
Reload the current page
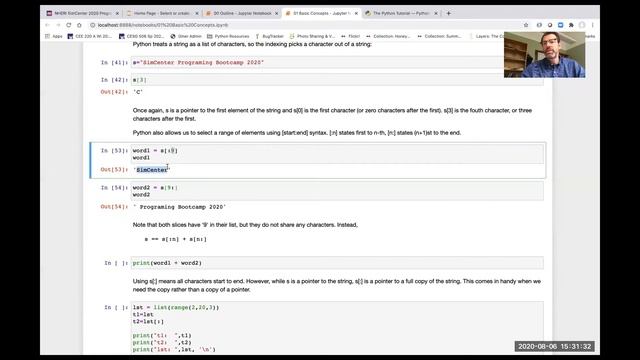point(69,25)
